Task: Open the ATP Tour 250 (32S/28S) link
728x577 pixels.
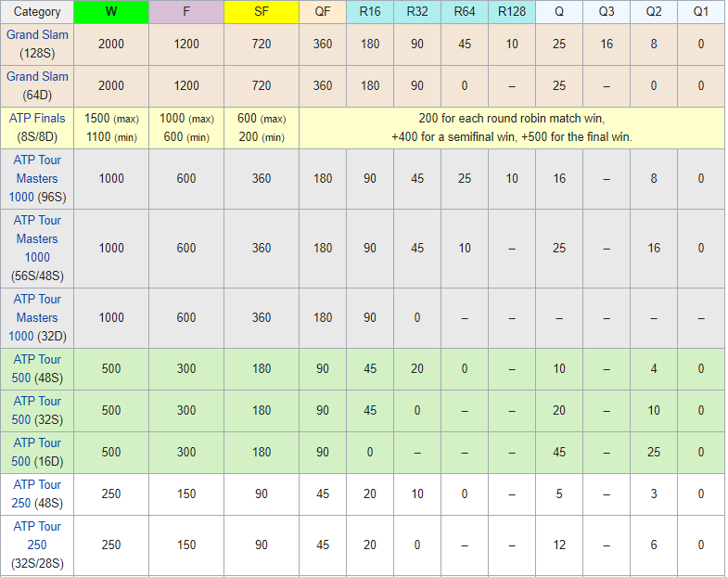Action: click(x=37, y=535)
